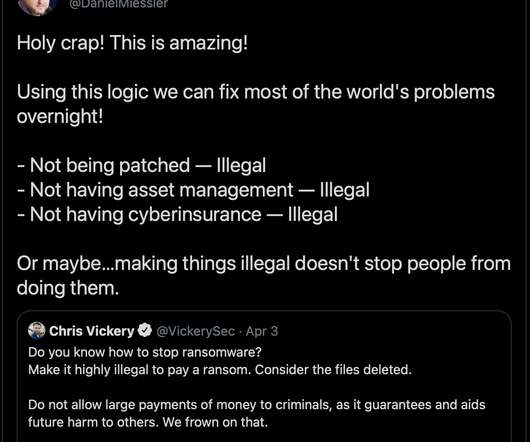Click "Not having cyberinsurance" line

(177, 215)
